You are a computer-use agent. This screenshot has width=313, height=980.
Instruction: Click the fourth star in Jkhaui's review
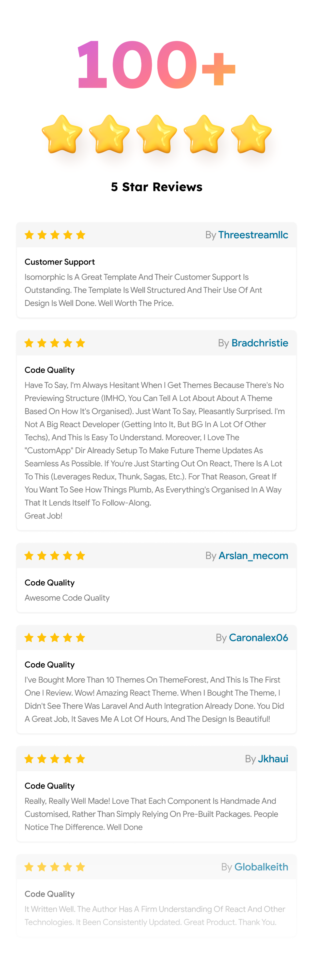point(68,759)
